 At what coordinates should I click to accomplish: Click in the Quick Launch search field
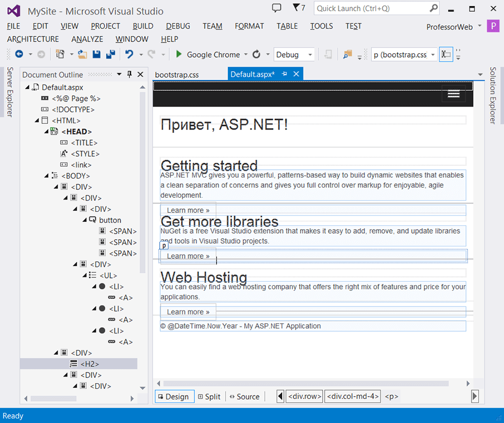coord(371,8)
